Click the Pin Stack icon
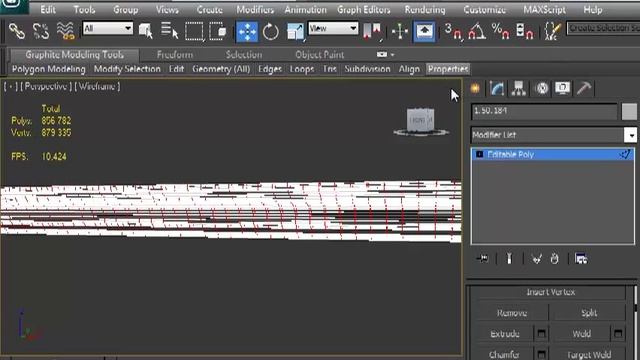Screen dimensions: 640x360 tap(482, 259)
